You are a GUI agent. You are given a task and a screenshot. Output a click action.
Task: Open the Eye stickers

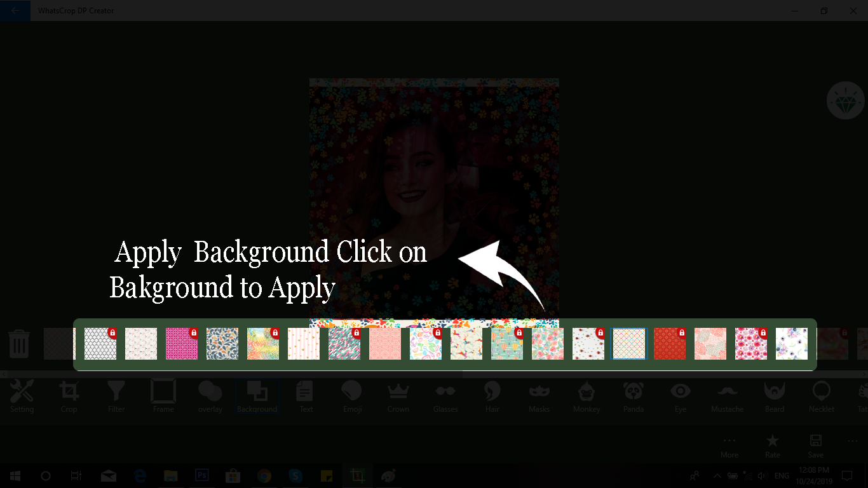[x=681, y=396]
